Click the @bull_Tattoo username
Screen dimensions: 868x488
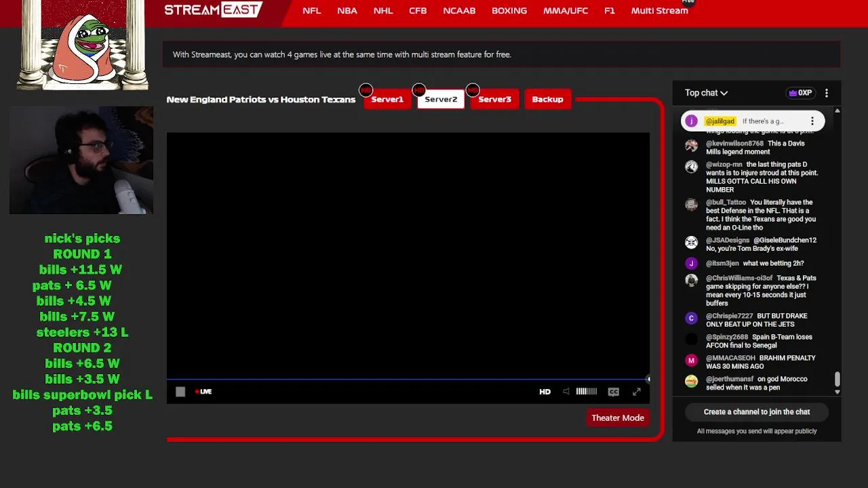[726, 203]
